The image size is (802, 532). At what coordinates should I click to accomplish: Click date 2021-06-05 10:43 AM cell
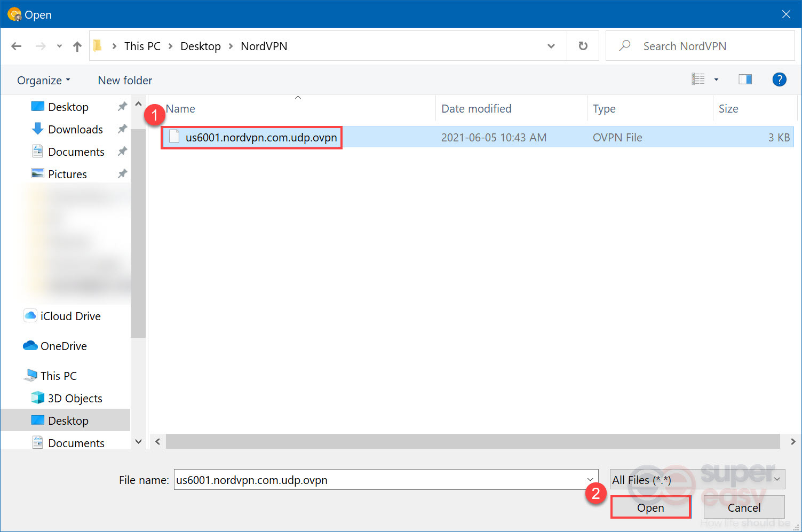(494, 138)
